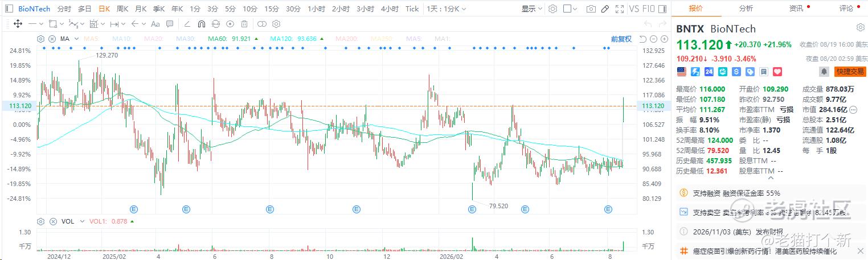Open the 1天:1分K period dropdown
This screenshot has height=260, width=868.
(x=446, y=9)
